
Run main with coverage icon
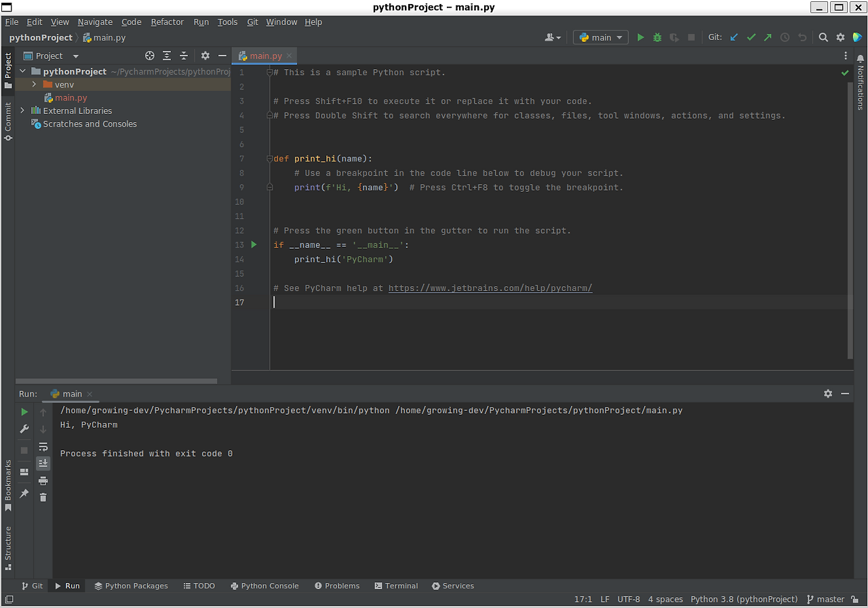pyautogui.click(x=673, y=37)
